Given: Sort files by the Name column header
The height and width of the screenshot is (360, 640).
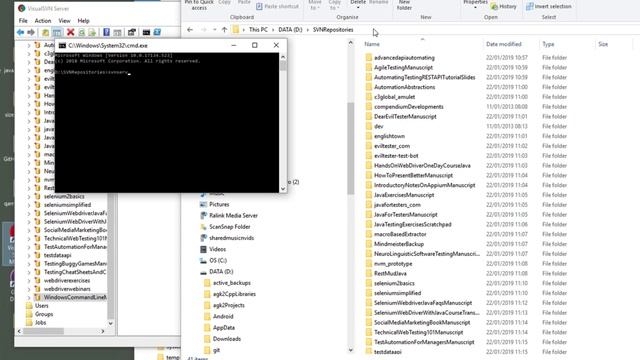Looking at the screenshot, I should coord(372,44).
